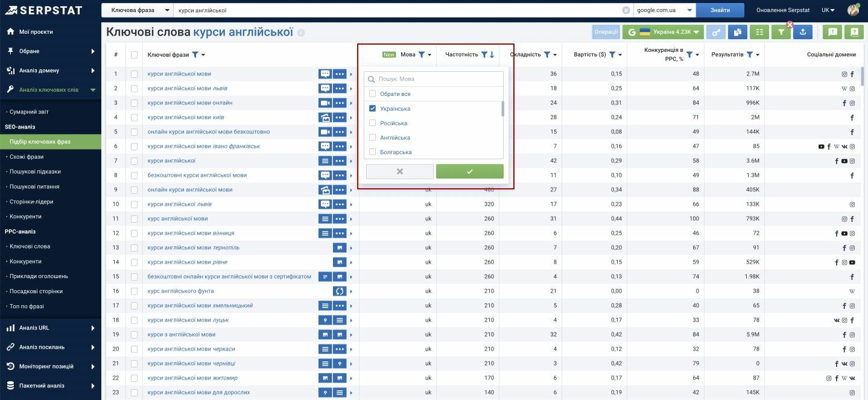This screenshot has height=400, width=868.
Task: Click refresh icon in 'курс англійського фунта' row
Action: coord(340,291)
